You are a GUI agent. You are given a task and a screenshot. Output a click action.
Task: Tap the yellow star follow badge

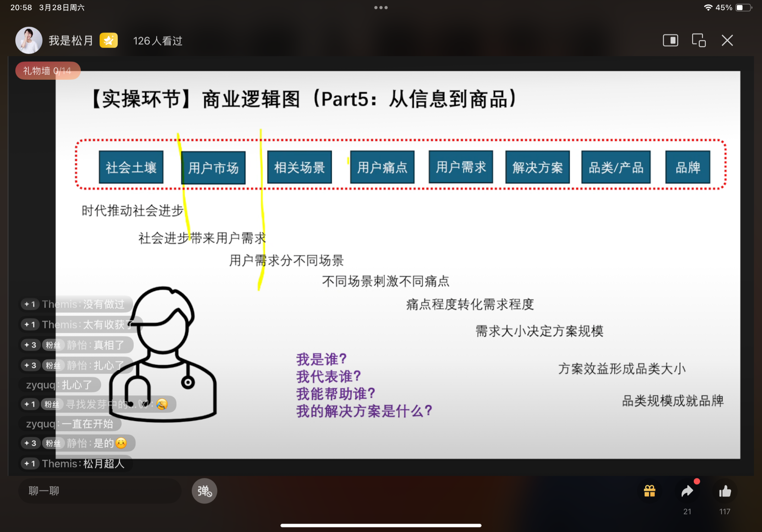pos(109,40)
